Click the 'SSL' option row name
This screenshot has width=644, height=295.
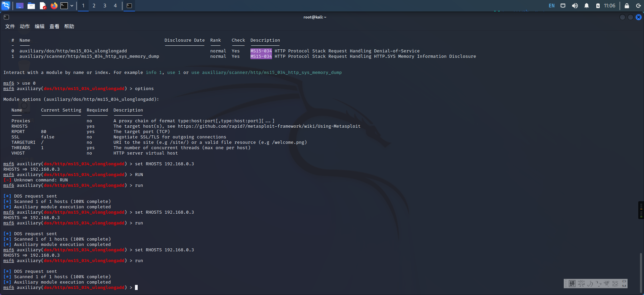point(15,137)
